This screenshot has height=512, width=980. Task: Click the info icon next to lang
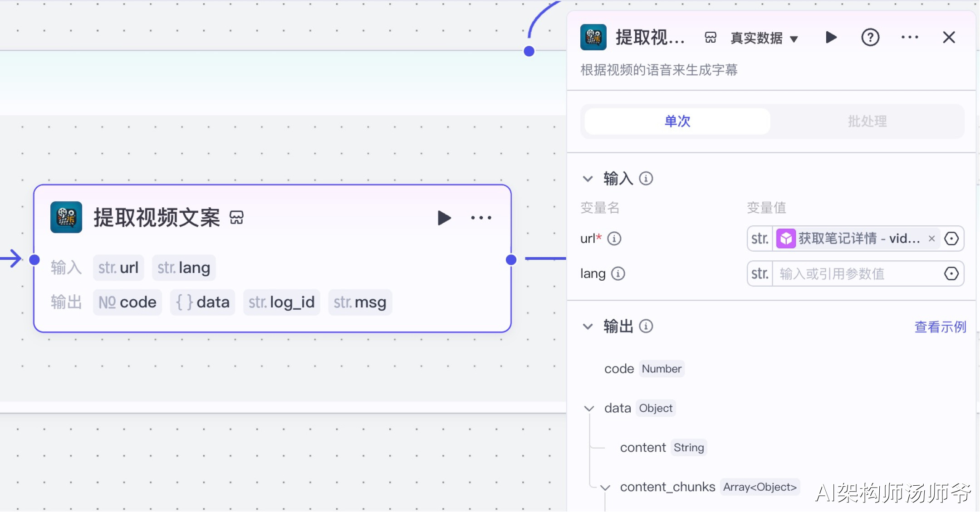(618, 274)
